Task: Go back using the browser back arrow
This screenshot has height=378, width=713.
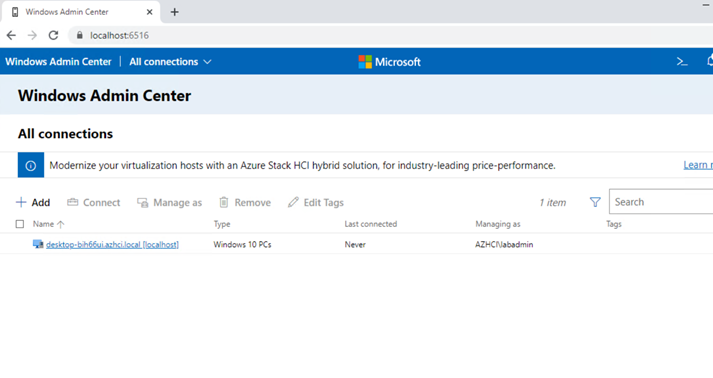Action: (x=11, y=35)
